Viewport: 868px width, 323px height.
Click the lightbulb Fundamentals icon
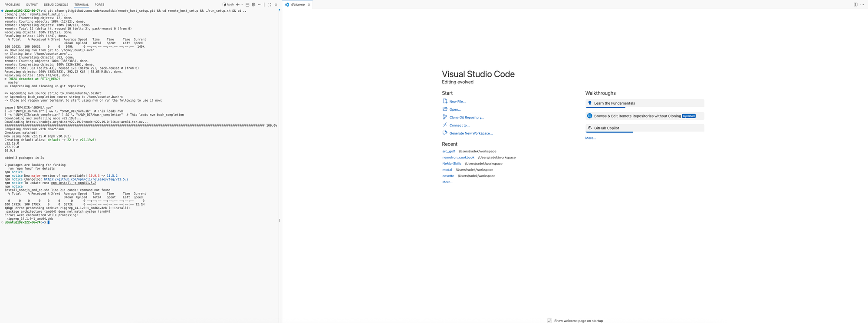[589, 103]
